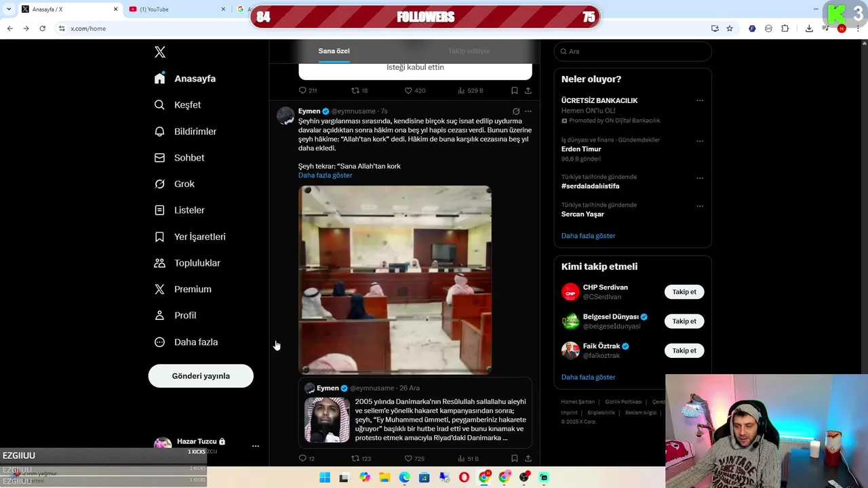Open Grok from the sidebar
Image resolution: width=868 pixels, height=488 pixels.
pyautogui.click(x=174, y=184)
